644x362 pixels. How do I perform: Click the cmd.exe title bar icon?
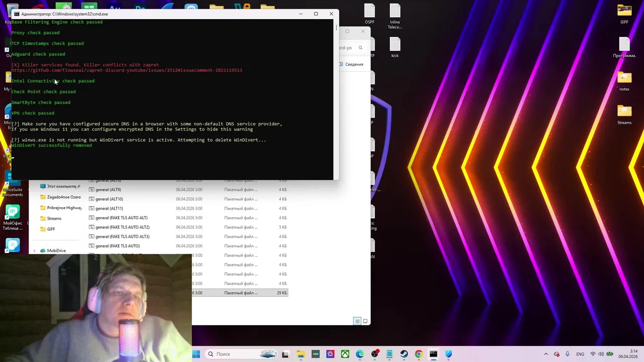[17, 14]
